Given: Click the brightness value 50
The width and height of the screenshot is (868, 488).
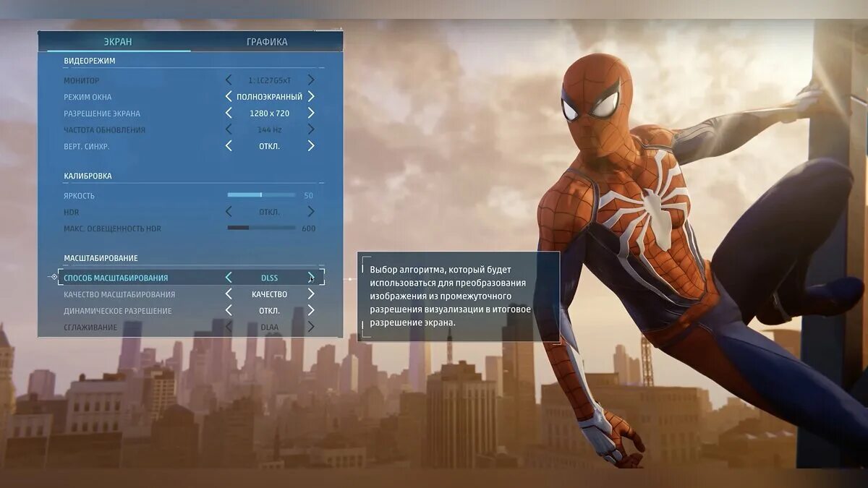Looking at the screenshot, I should 308,196.
